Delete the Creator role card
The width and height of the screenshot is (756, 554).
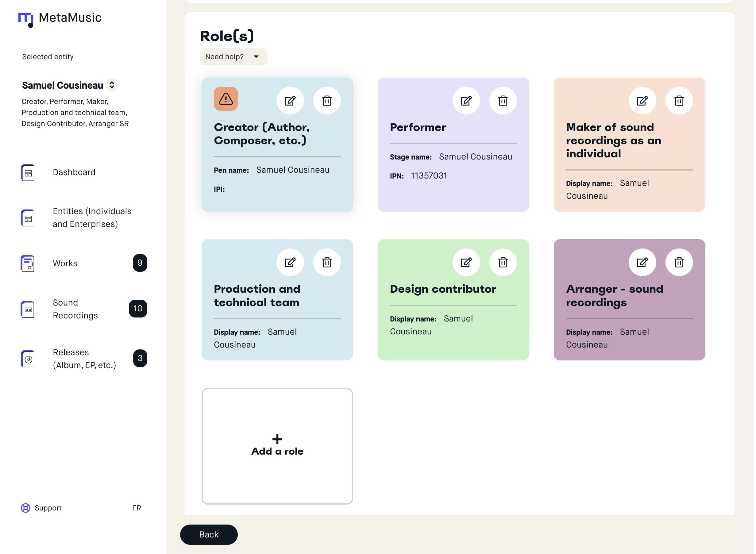point(327,101)
